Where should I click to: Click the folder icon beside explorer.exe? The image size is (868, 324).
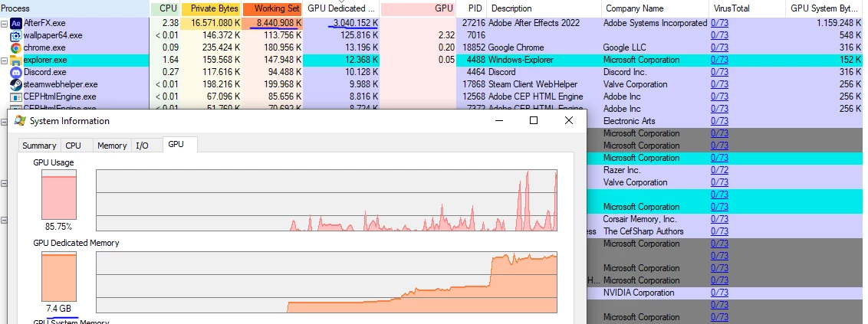(16, 60)
